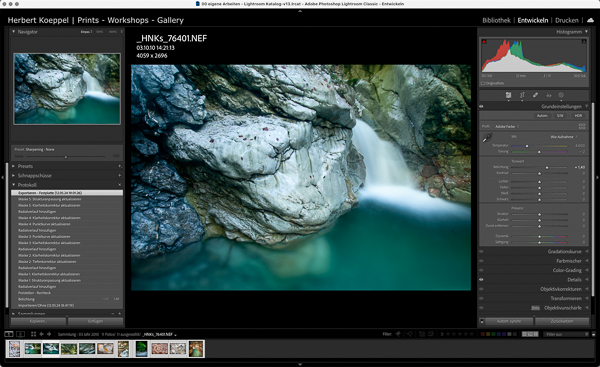This screenshot has width=600, height=367.
Task: Go forward with the filmstrip right arrow
Action: pos(49,334)
